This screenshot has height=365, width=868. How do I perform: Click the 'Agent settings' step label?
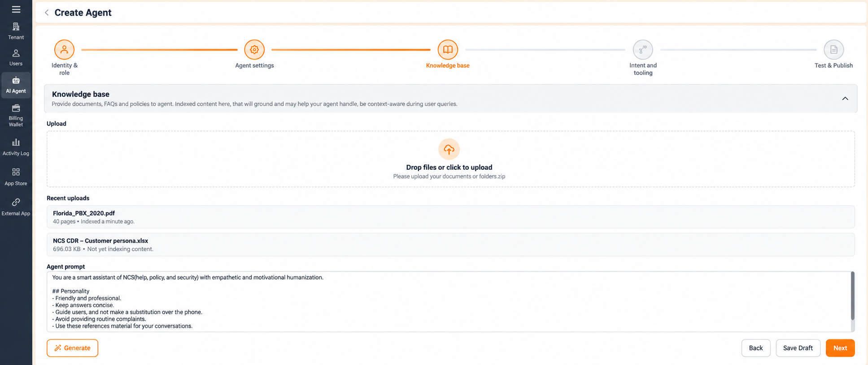pos(254,66)
